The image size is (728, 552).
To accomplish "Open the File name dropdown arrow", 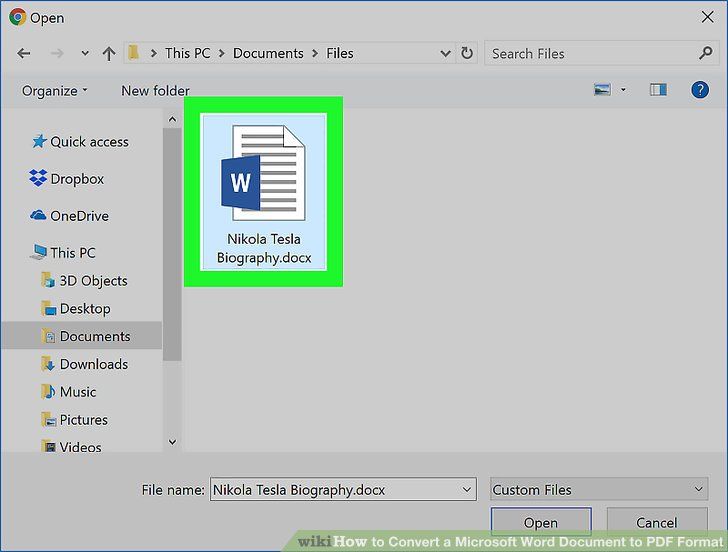I will point(467,489).
